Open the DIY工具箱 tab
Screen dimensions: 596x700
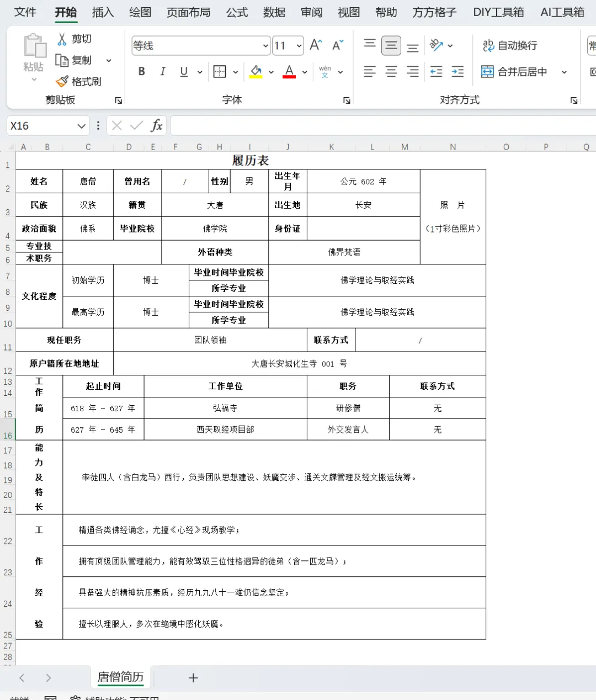pyautogui.click(x=498, y=12)
